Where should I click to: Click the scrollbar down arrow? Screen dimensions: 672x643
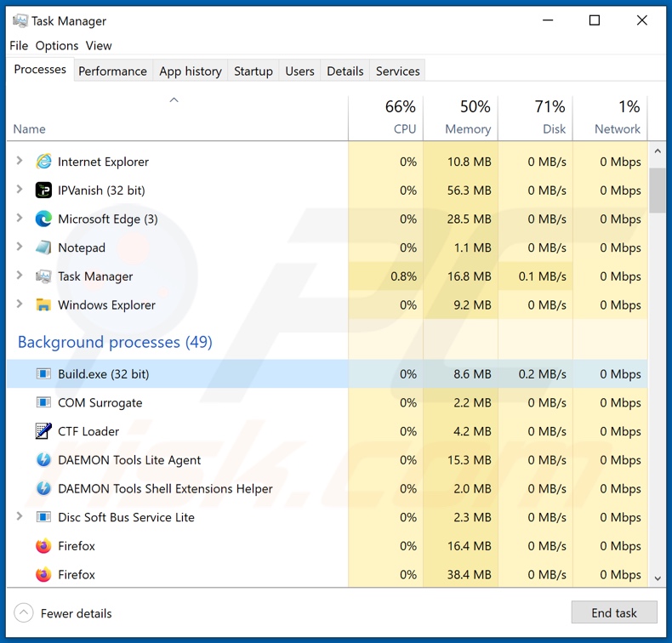click(x=658, y=578)
